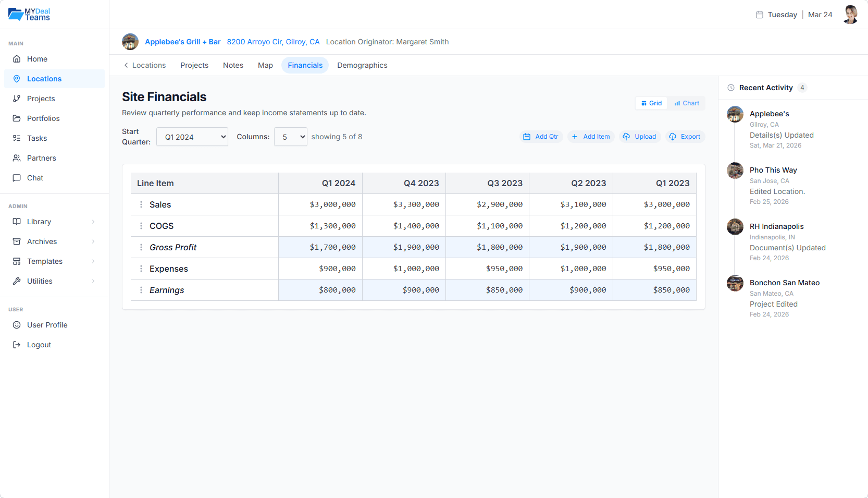Open Home in the sidebar
Screen dimensions: 868x498
(54, 59)
